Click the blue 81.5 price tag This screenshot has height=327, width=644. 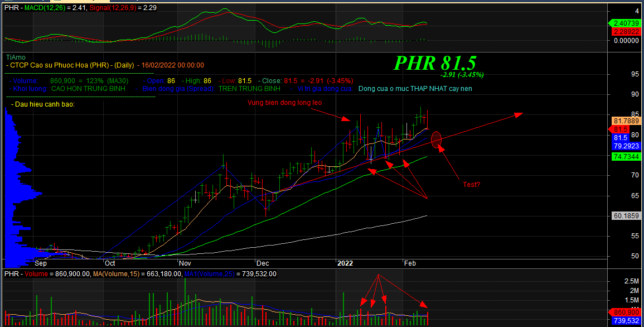(620, 138)
